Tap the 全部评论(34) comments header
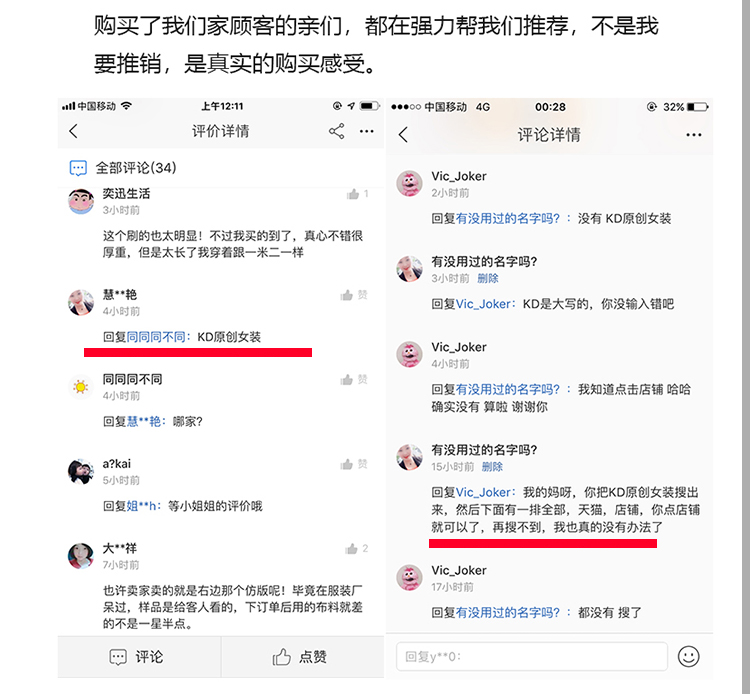Screen dimensions: 750x694 click(123, 168)
